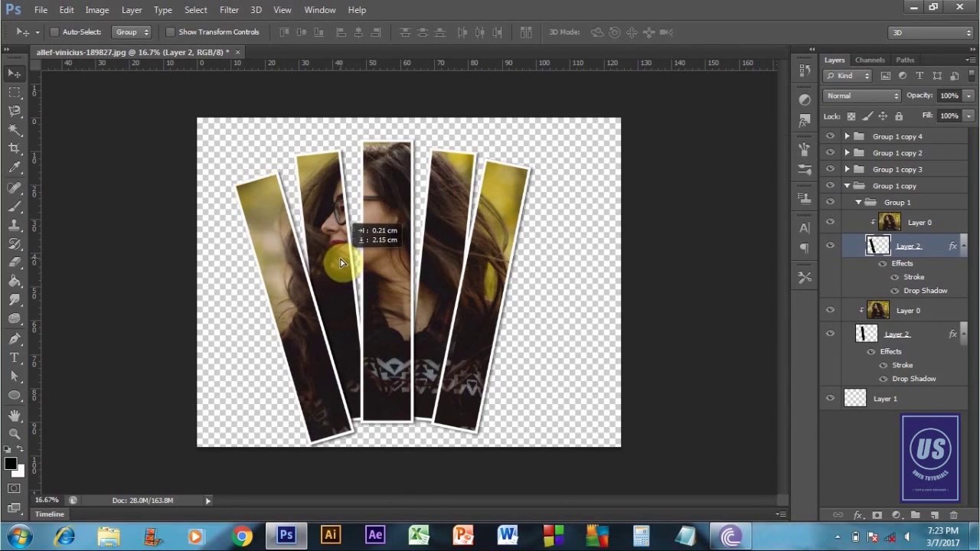Expand the Group 1 copy 3 folder
The image size is (980, 551).
click(848, 169)
